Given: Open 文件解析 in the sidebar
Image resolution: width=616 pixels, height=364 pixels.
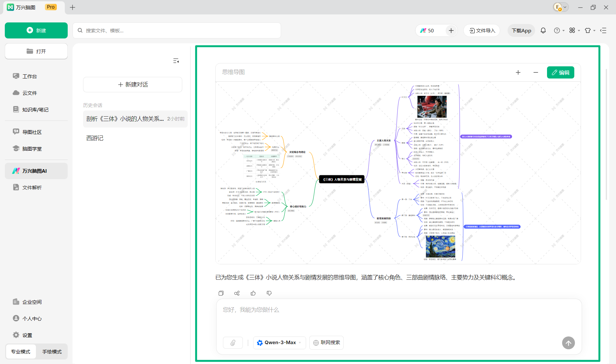Looking at the screenshot, I should click(36, 187).
